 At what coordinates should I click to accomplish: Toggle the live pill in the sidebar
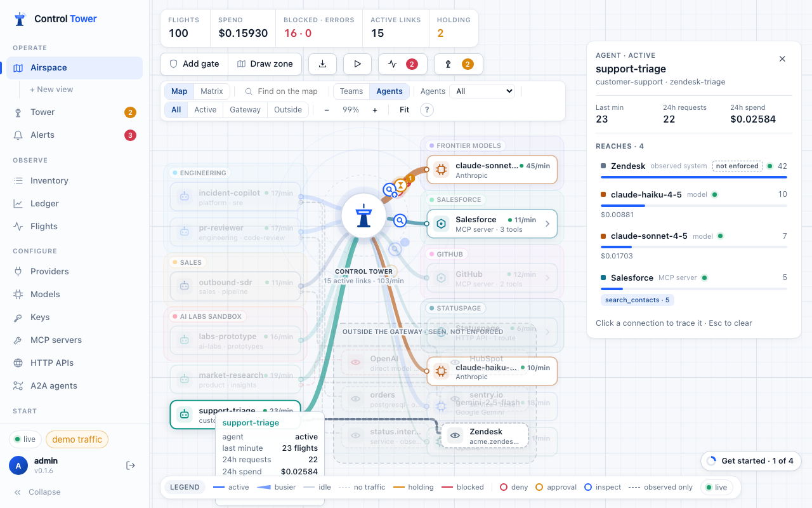click(x=25, y=439)
